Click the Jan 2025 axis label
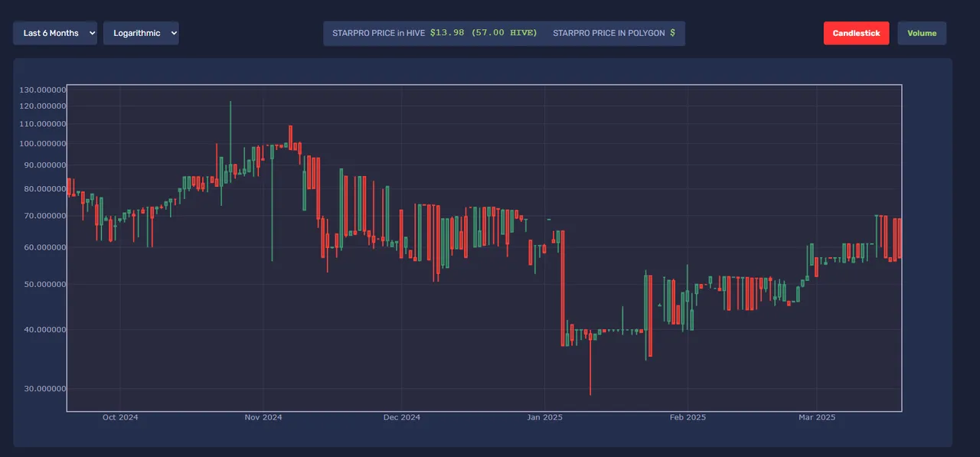 pos(545,417)
